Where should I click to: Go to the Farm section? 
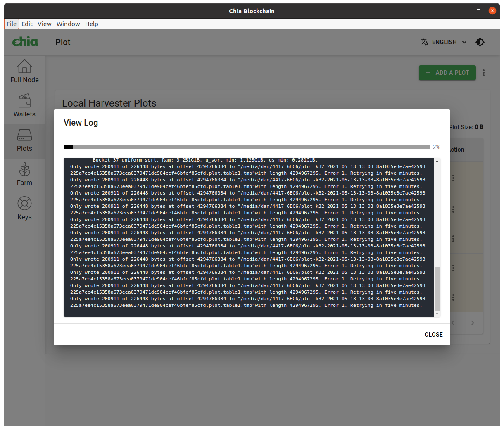click(24, 174)
